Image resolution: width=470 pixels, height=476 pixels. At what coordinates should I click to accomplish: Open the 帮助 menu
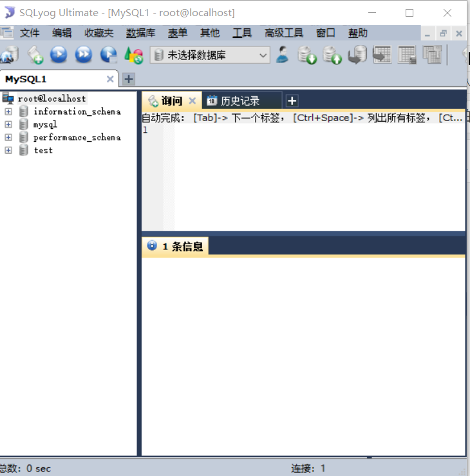pos(358,33)
